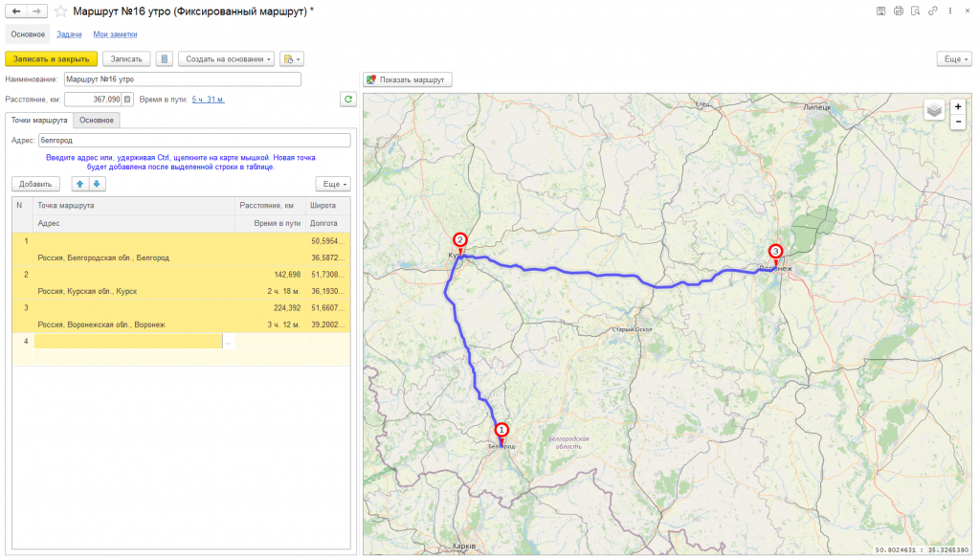Open the Еще menu above the route table
Screen dimensions: 980x560
click(x=333, y=184)
